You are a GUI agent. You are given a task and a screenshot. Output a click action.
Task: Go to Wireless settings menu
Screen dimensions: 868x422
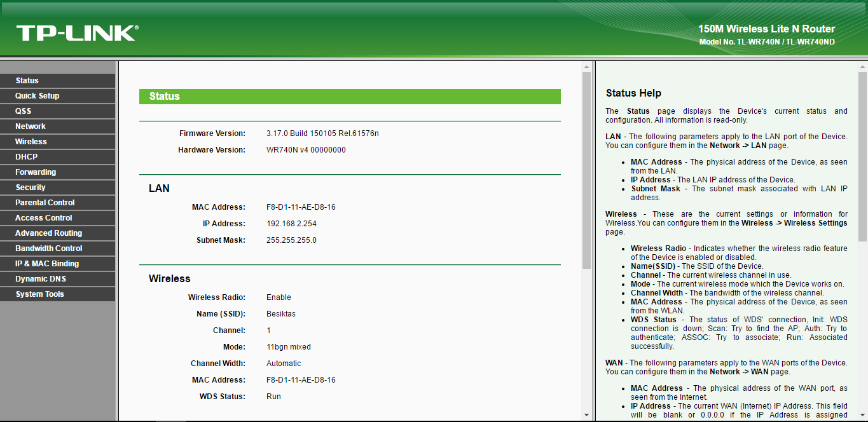tap(57, 142)
